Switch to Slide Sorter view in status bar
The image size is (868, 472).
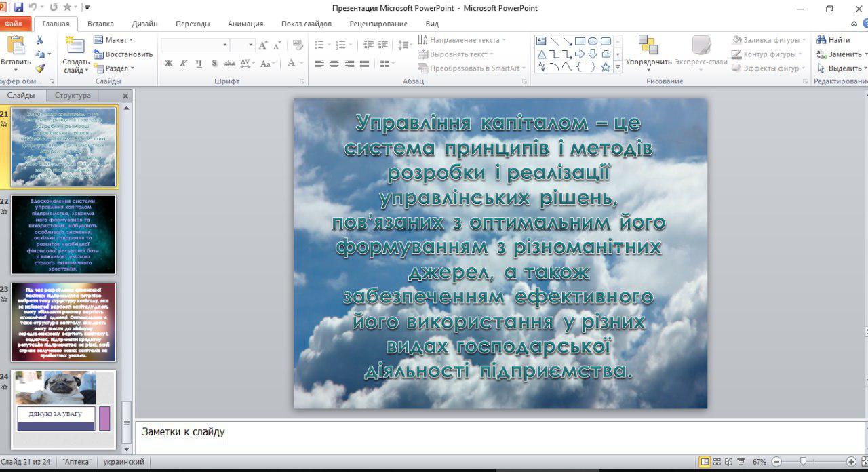click(717, 462)
